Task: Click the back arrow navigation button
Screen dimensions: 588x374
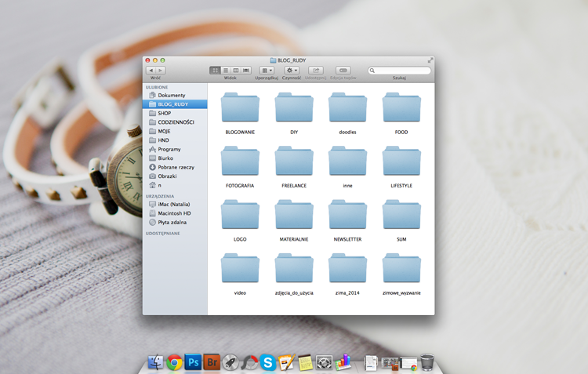Action: tap(151, 70)
